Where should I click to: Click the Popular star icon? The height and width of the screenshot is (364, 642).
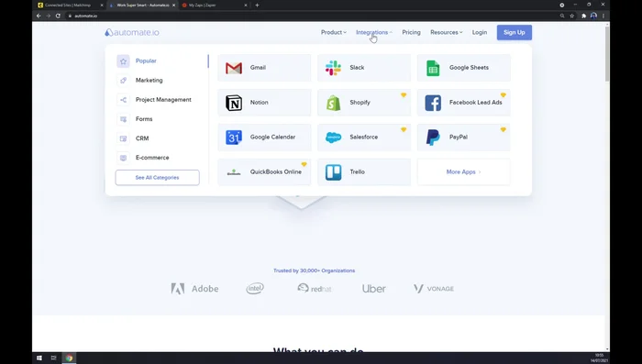[123, 61]
